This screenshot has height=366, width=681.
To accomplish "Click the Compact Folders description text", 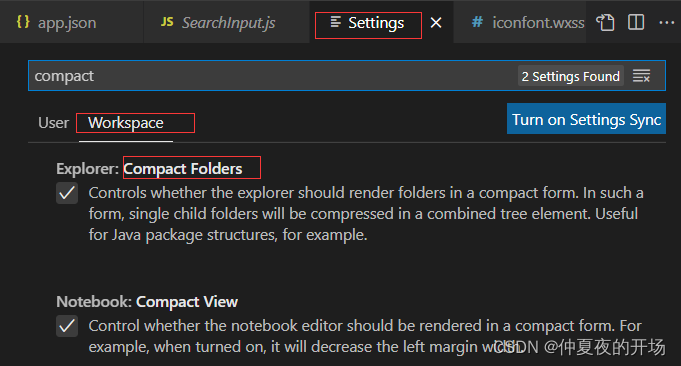I will (366, 214).
